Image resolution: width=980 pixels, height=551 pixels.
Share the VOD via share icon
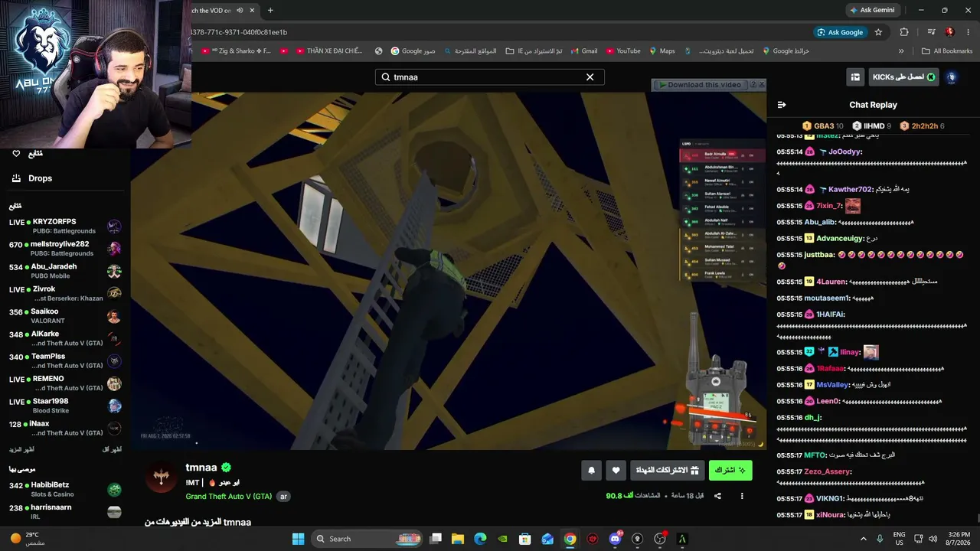click(x=717, y=496)
